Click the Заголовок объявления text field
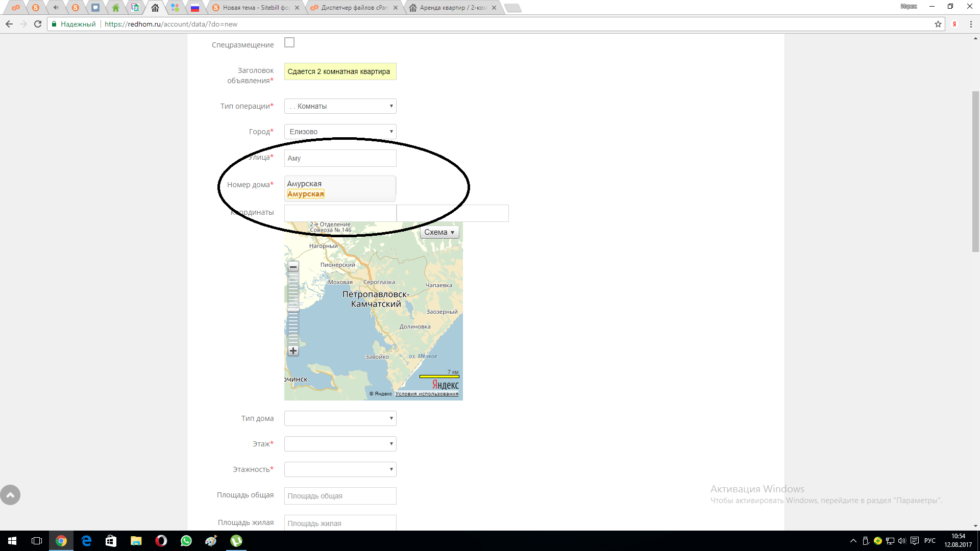Image resolution: width=980 pixels, height=551 pixels. [340, 71]
